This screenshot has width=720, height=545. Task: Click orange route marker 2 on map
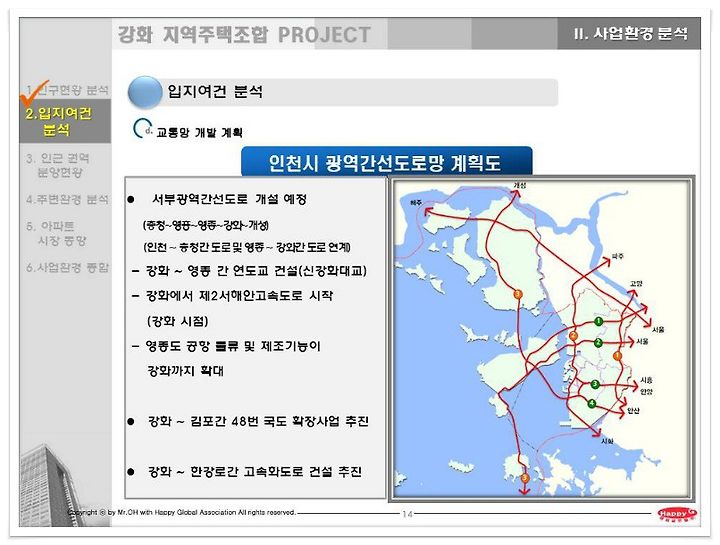point(573,336)
